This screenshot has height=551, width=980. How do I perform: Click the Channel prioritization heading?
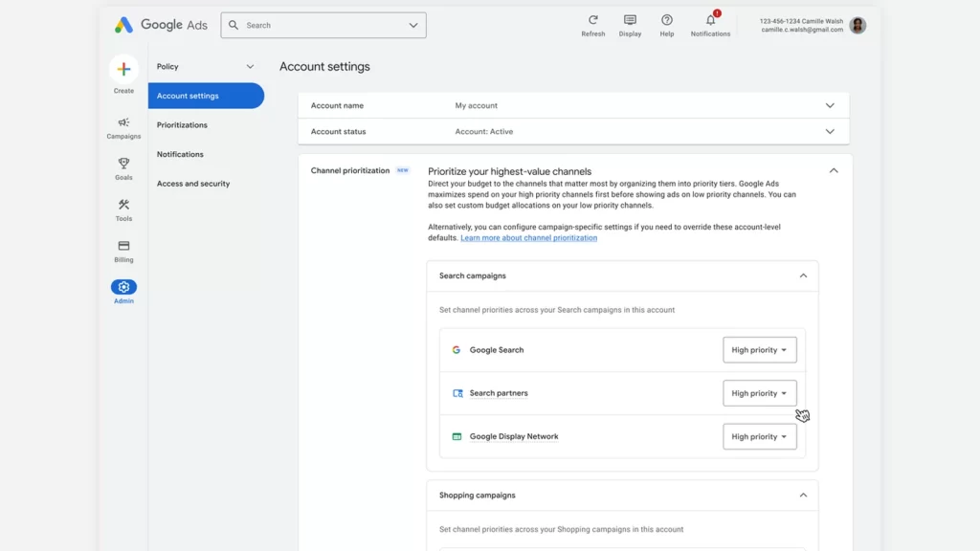(350, 170)
